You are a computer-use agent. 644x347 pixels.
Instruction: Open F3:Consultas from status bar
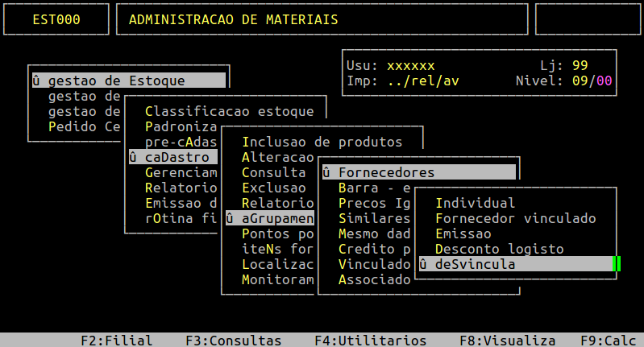coord(234,341)
